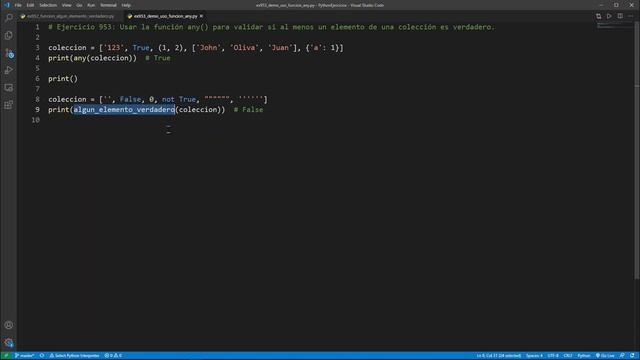This screenshot has width=640, height=360.
Task: Open the Run and Debug view
Action: [9, 70]
